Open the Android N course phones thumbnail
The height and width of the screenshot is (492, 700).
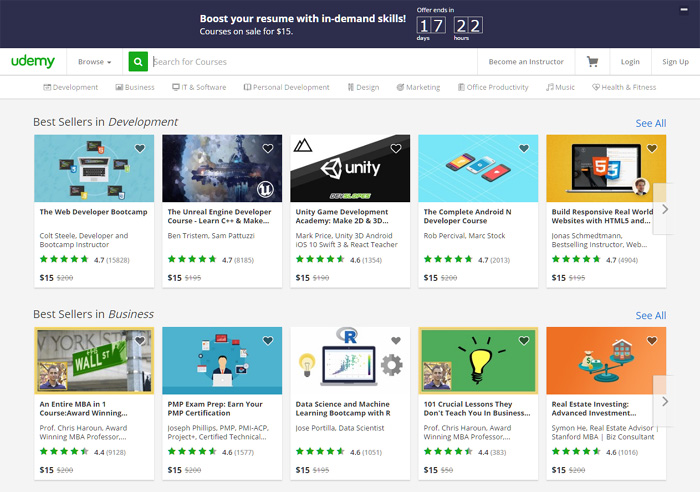click(x=478, y=168)
